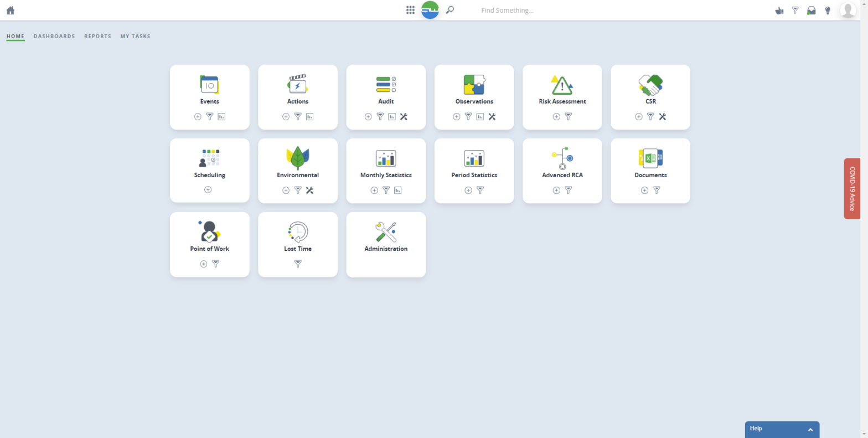Click the magnifier search icon
868x438 pixels.
[x=450, y=10]
